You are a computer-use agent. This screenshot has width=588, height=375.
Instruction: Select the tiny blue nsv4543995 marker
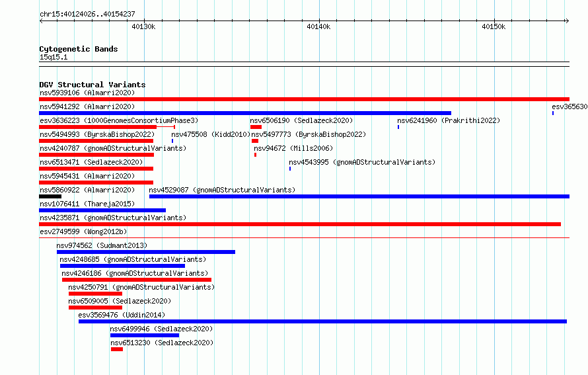(290, 169)
